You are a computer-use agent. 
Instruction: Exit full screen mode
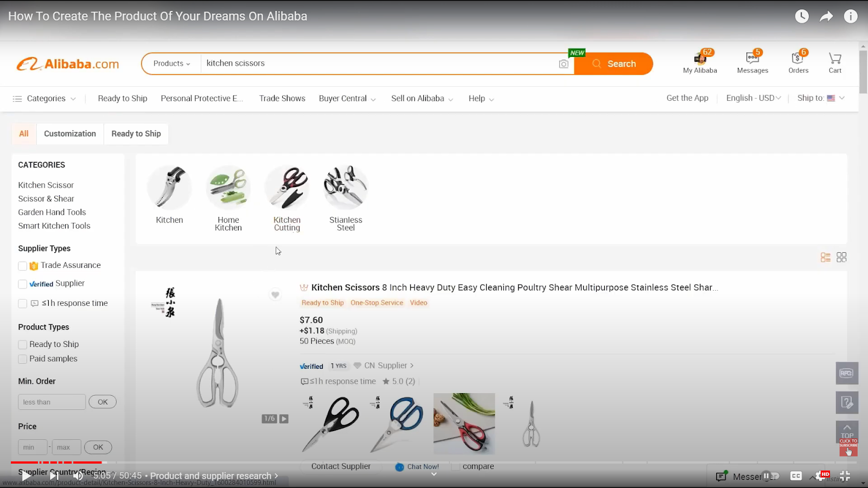point(845,476)
